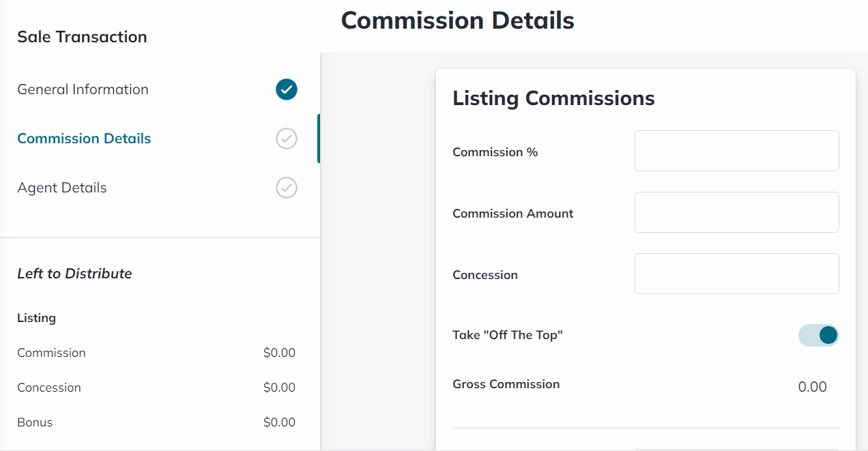Image resolution: width=868 pixels, height=451 pixels.
Task: Click the Commission $0.00 amount in sidebar
Action: click(x=280, y=353)
